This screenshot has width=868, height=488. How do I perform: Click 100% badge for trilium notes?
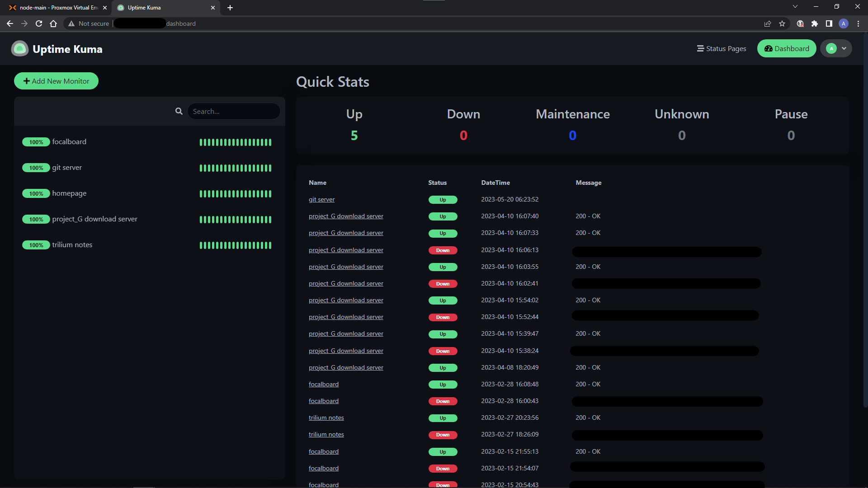tap(36, 245)
